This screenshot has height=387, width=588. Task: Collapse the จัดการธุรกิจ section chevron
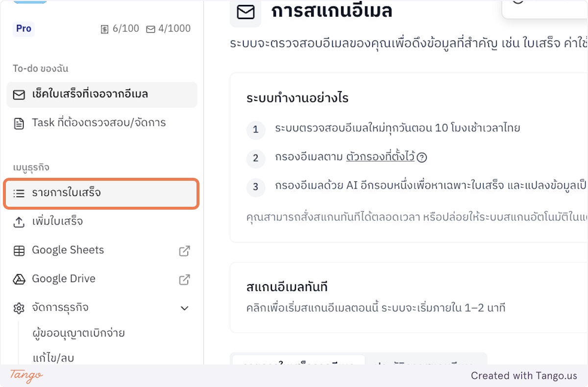coord(184,308)
